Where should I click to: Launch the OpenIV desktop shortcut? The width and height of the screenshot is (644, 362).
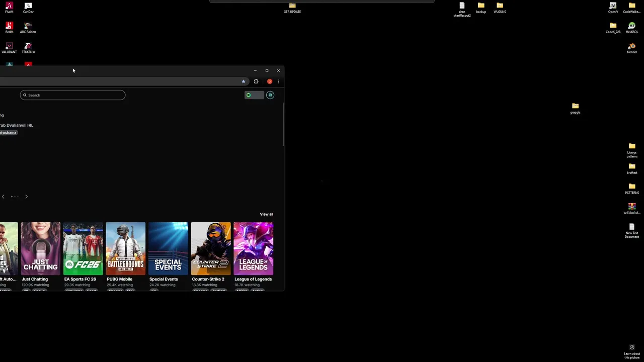point(613,8)
